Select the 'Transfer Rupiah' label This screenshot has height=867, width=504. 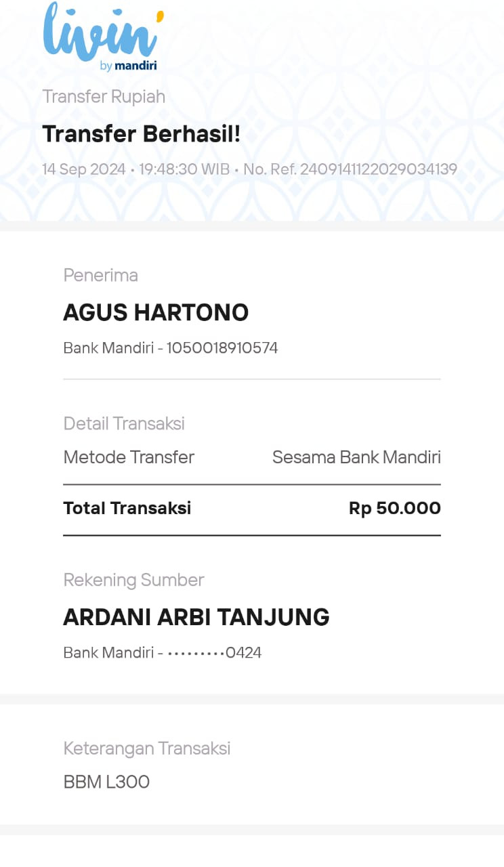click(x=104, y=96)
